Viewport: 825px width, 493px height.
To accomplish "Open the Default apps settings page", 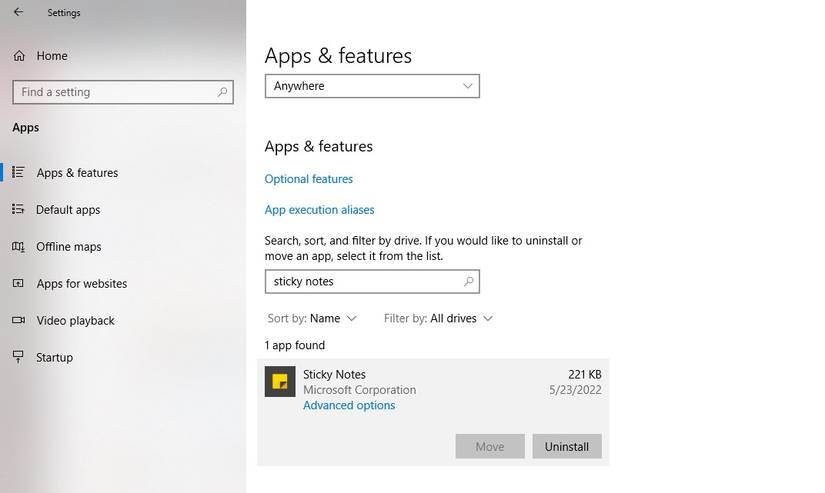I will point(68,210).
